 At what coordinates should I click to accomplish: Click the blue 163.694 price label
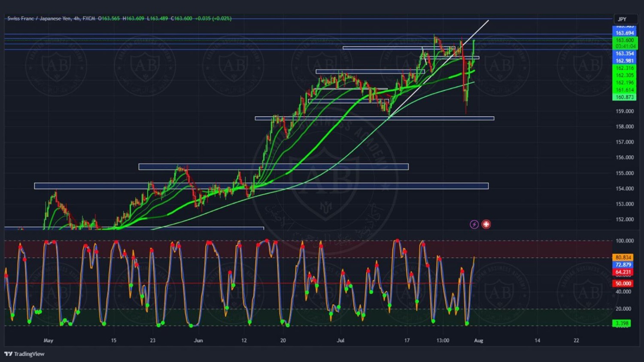(625, 33)
